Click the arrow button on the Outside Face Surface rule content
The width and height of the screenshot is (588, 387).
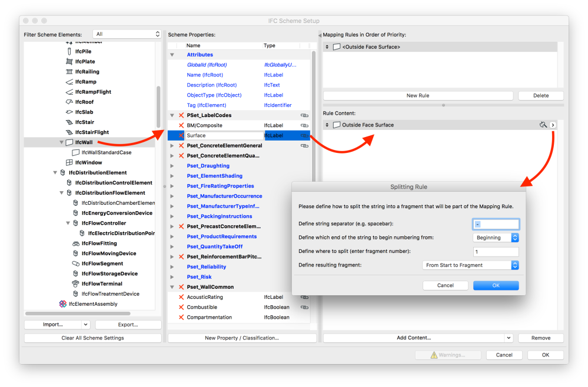(553, 125)
